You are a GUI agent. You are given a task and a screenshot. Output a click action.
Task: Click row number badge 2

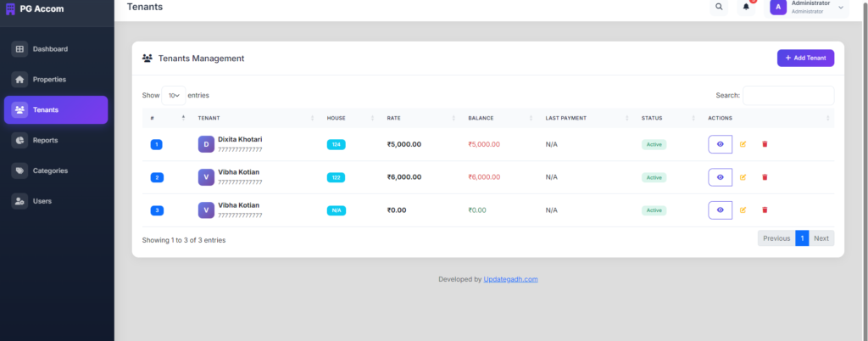[x=157, y=177]
